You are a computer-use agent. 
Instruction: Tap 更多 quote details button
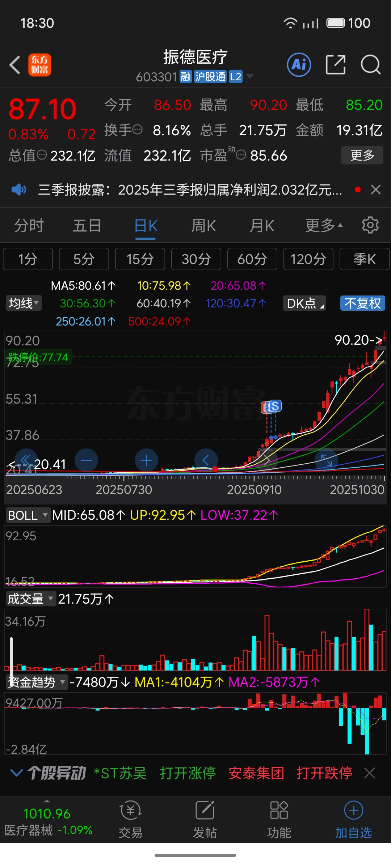[x=362, y=155]
